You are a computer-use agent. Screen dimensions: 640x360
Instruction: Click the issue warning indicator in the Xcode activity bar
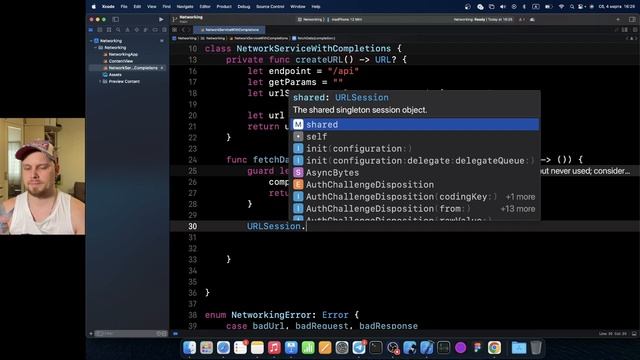tap(522, 19)
